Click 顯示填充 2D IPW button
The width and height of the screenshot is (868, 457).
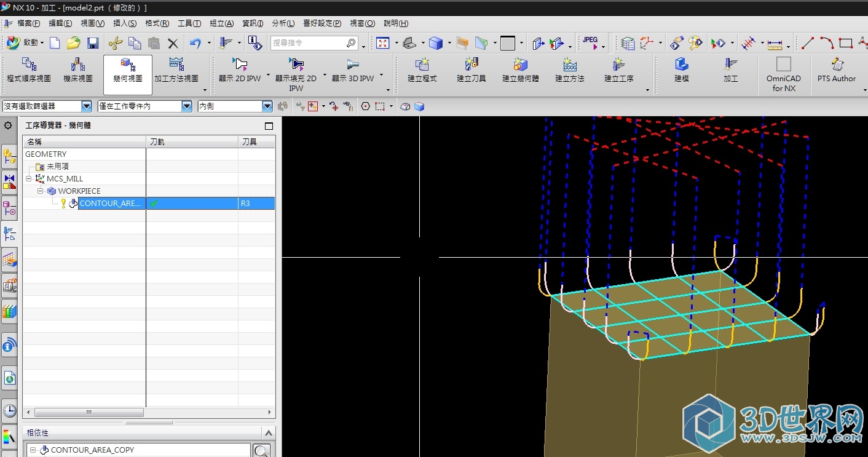(x=296, y=74)
